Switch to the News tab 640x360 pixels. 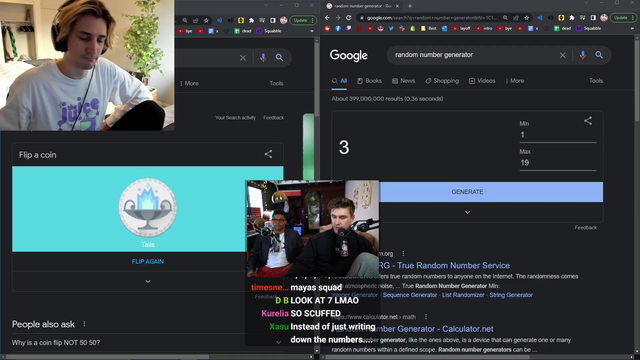click(x=404, y=81)
